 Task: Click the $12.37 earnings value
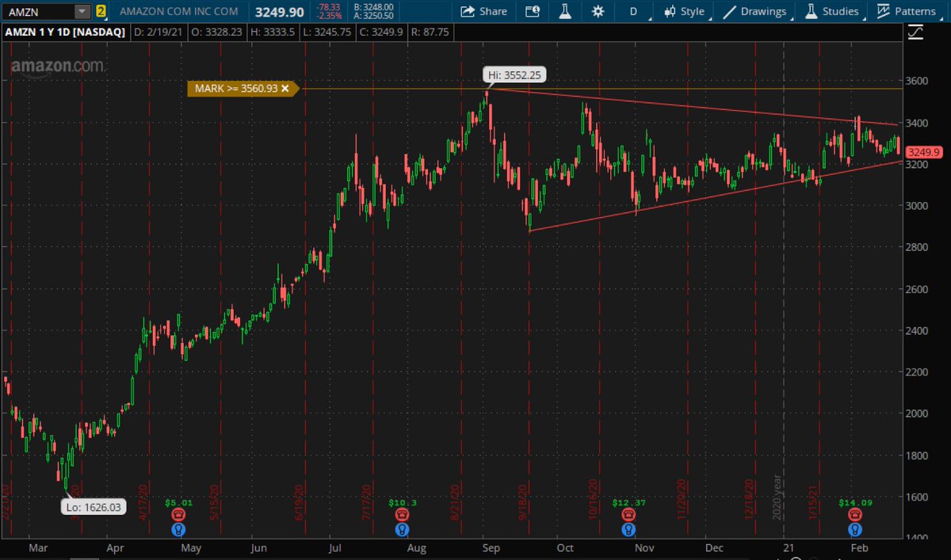click(x=628, y=502)
